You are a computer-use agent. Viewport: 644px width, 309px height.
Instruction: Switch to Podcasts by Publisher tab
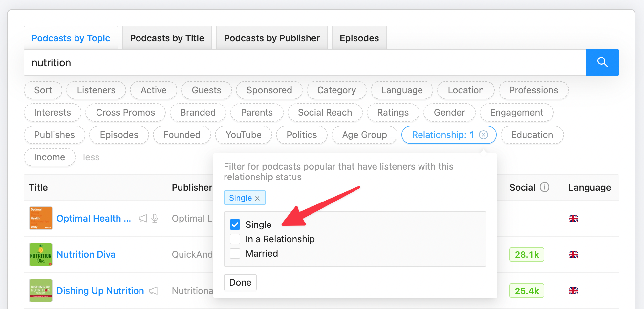coord(272,38)
